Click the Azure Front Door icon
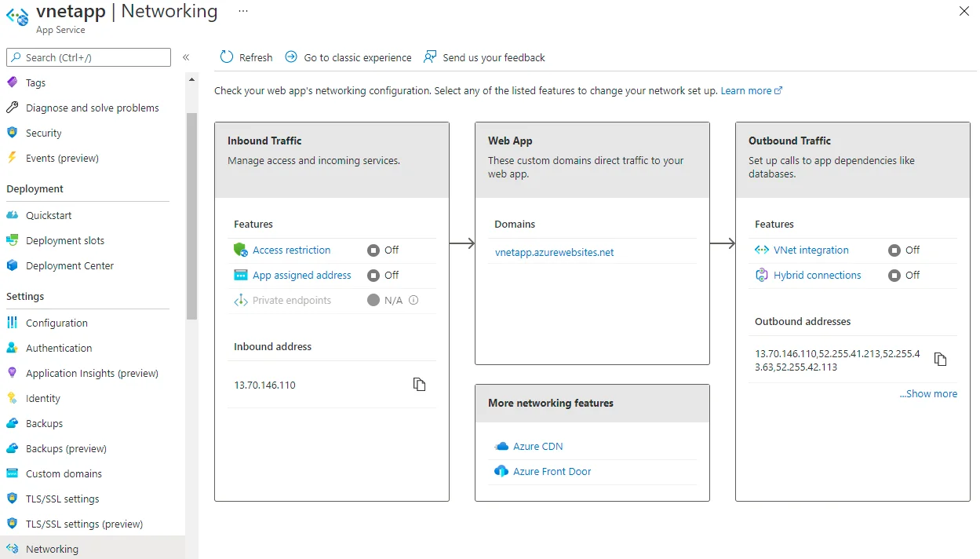980x559 pixels. pyautogui.click(x=501, y=471)
